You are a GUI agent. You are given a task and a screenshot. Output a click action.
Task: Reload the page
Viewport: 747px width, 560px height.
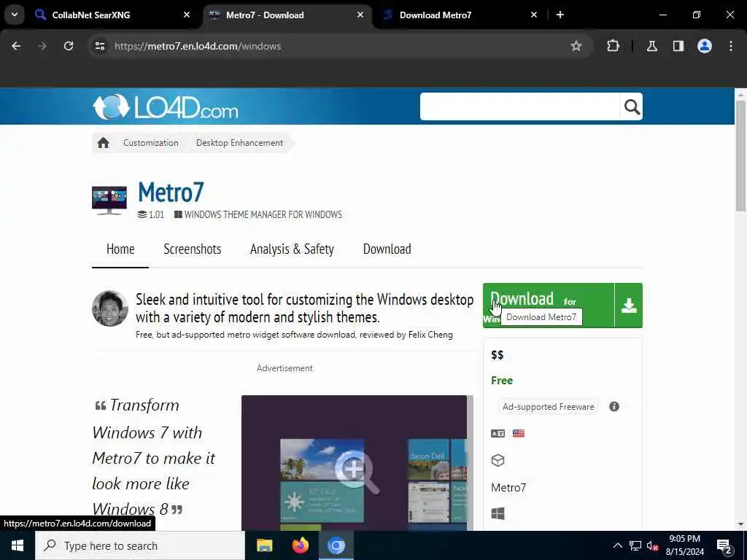[x=69, y=46]
